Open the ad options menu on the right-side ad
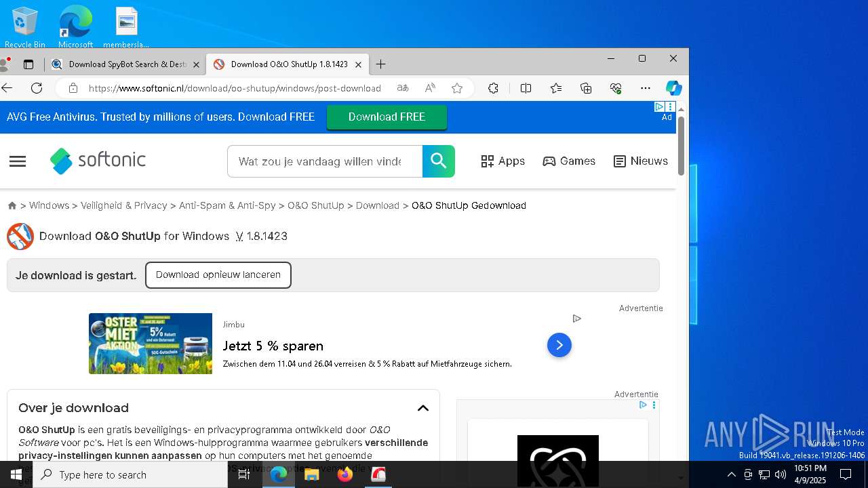 click(654, 405)
